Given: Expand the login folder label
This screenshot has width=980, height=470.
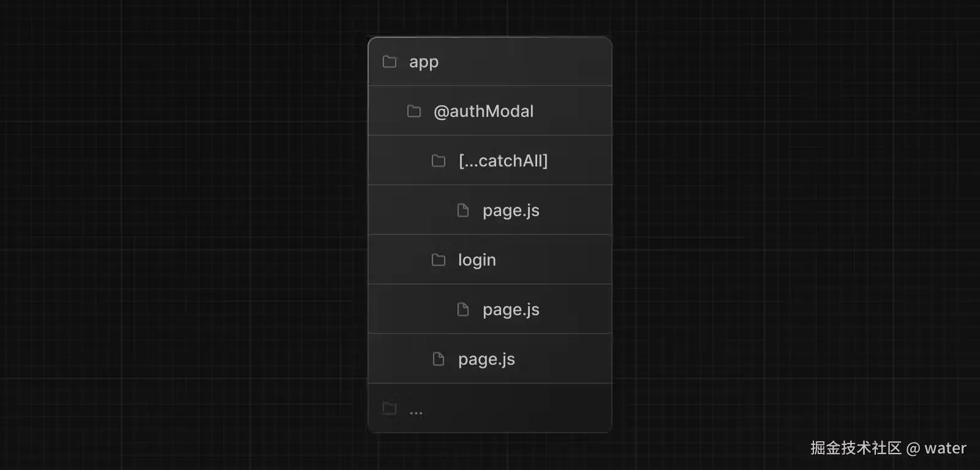Looking at the screenshot, I should pos(477,260).
